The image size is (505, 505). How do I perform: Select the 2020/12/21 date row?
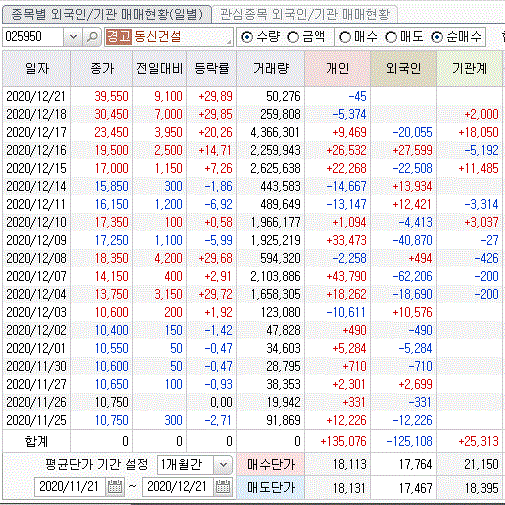click(252, 96)
